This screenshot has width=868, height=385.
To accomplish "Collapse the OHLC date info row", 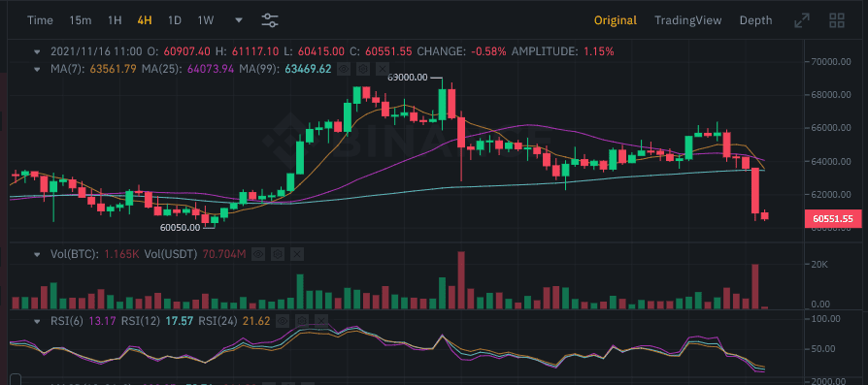I will coord(37,51).
